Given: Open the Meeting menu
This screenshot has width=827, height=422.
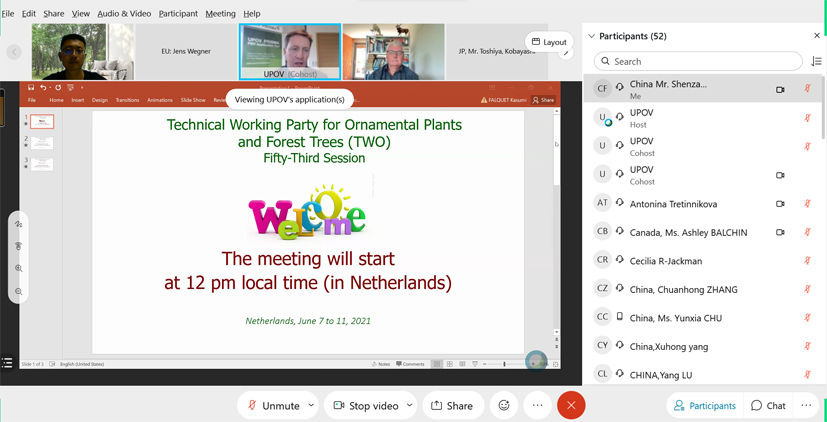Looking at the screenshot, I should (220, 14).
